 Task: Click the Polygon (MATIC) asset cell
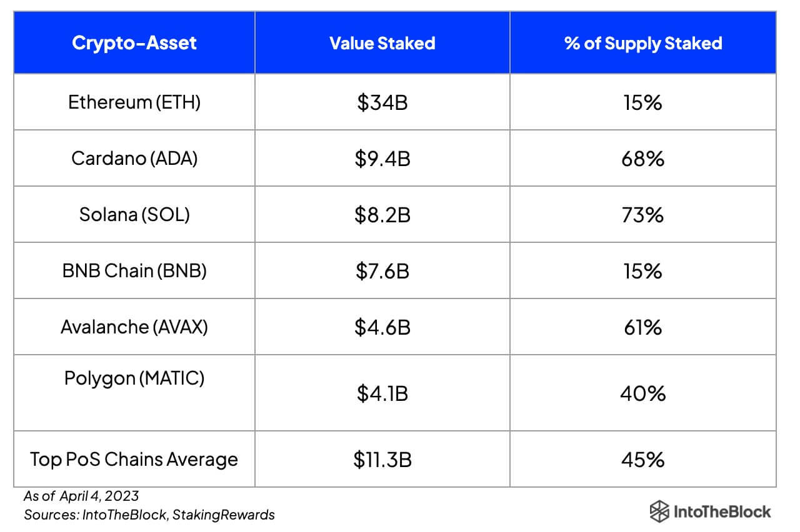point(134,378)
